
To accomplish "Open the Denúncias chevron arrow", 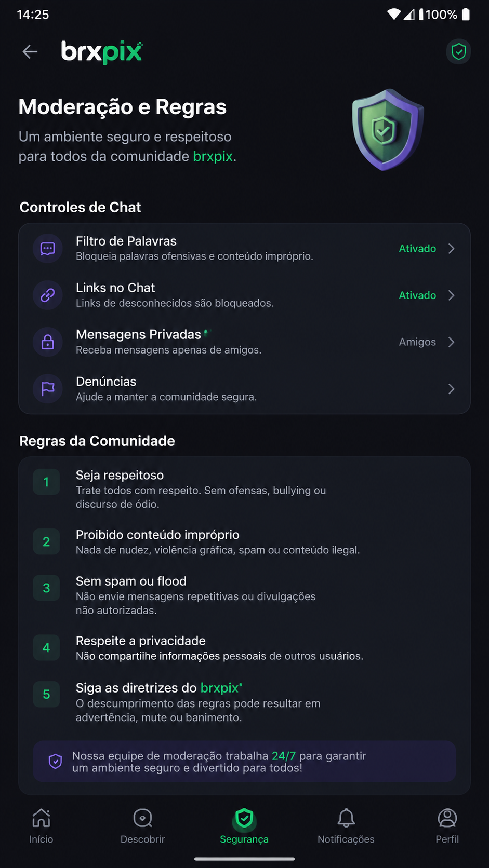I will (x=452, y=389).
